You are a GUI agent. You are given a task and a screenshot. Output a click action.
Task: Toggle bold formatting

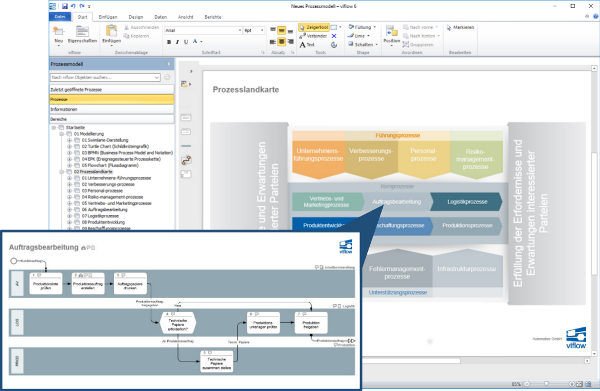point(169,42)
